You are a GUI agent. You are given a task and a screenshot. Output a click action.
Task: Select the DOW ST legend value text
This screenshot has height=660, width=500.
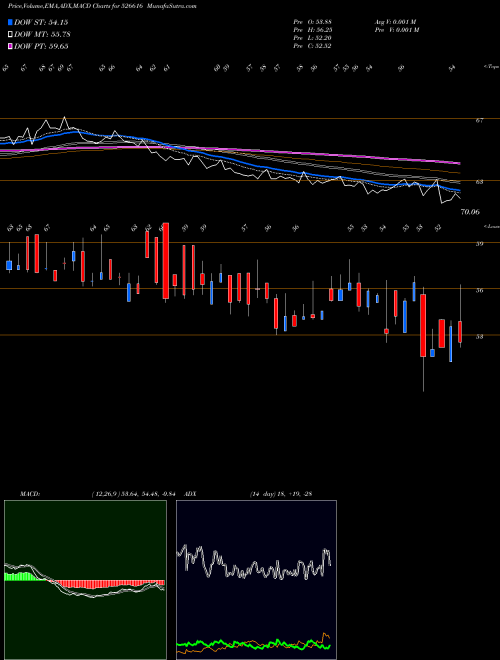[41, 22]
